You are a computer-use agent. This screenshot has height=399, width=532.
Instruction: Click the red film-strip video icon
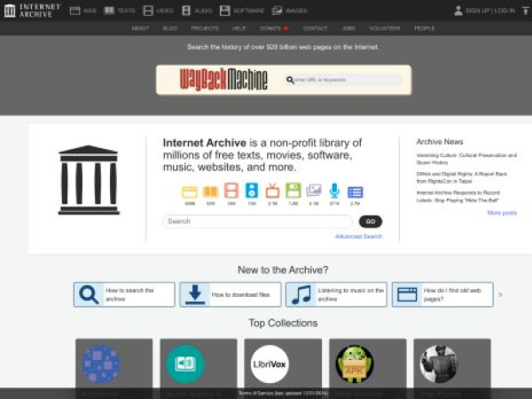tap(231, 191)
